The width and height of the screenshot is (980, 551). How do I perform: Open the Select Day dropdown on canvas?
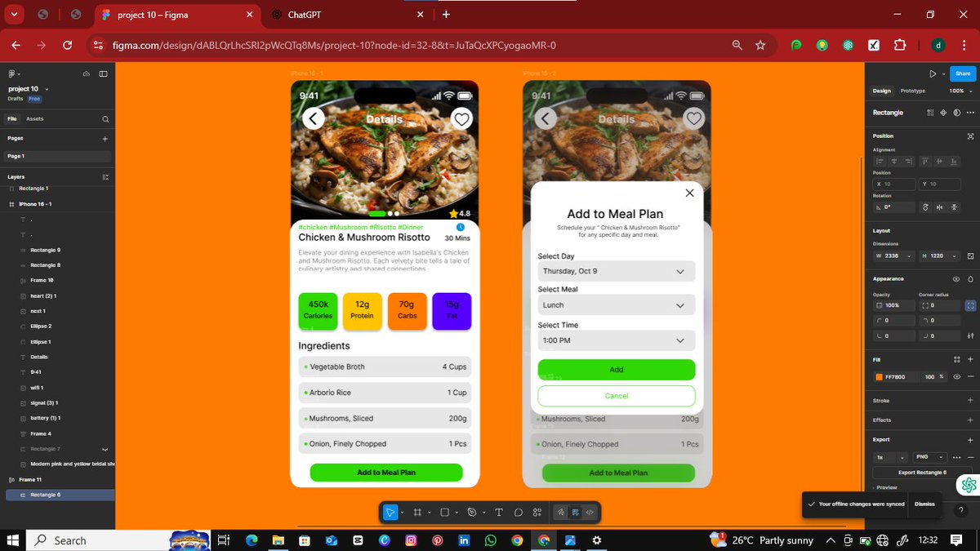617,271
